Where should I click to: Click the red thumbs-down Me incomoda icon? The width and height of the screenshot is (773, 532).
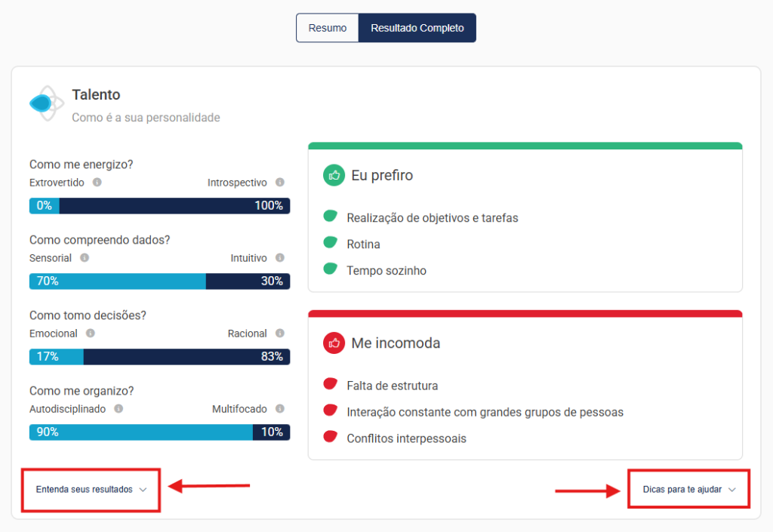[334, 343]
